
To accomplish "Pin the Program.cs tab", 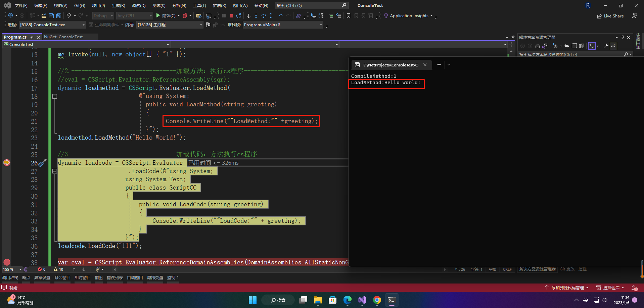I will 32,37.
